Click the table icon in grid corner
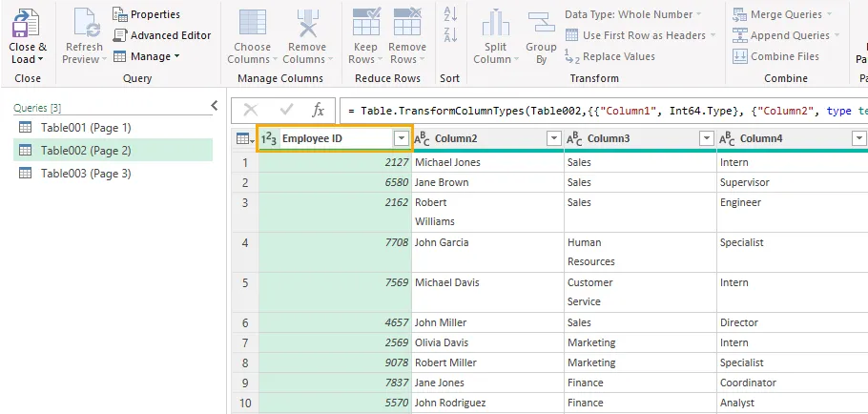868x414 pixels. [x=244, y=139]
